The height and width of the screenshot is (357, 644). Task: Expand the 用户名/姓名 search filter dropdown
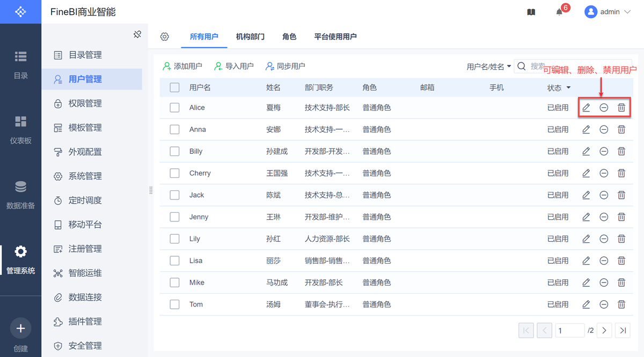pyautogui.click(x=488, y=66)
